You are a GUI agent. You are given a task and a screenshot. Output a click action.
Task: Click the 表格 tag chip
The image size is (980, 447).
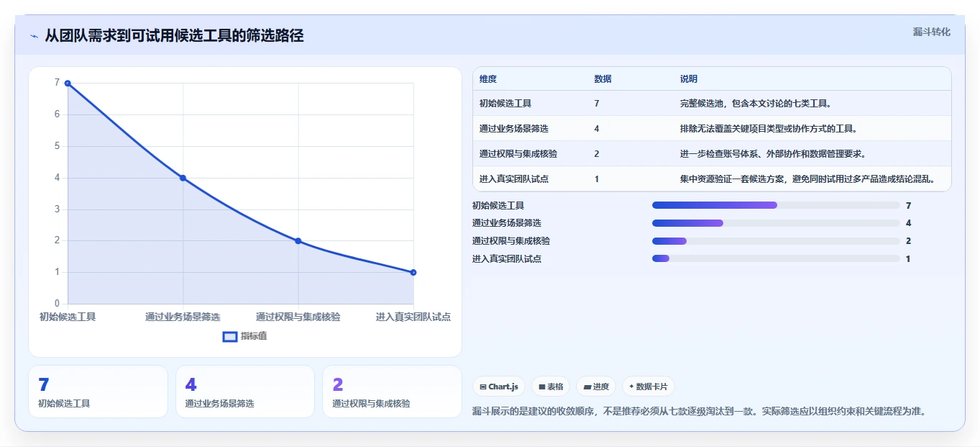(550, 387)
